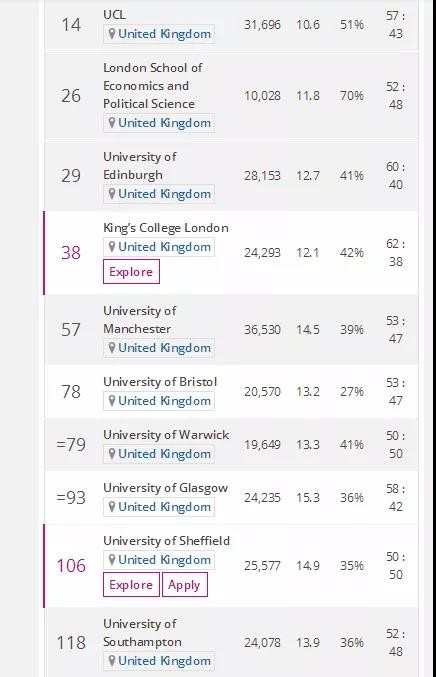Click the location pin under University of Glasgow
This screenshot has width=436, height=677.
click(x=112, y=507)
